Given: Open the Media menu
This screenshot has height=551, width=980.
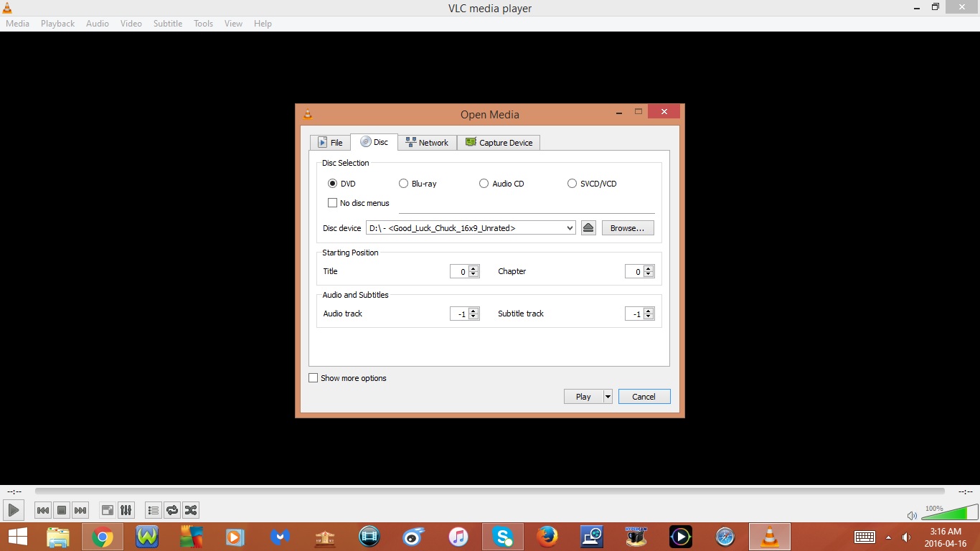Looking at the screenshot, I should 17,24.
